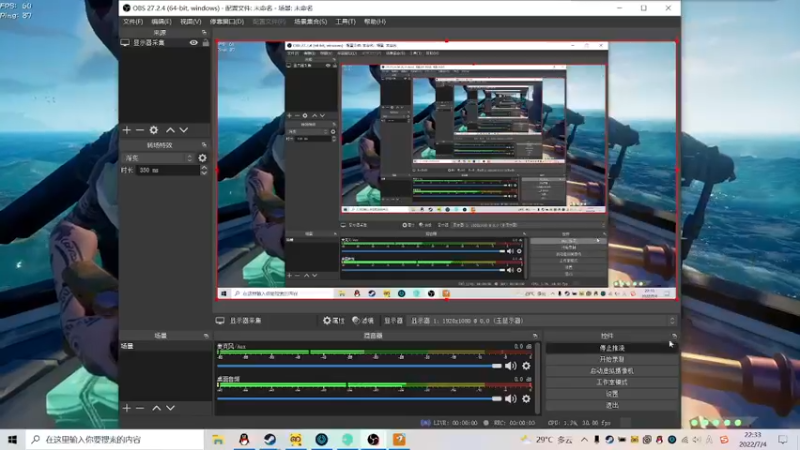Pop out the audio mixer dock icon
The height and width of the screenshot is (450, 800).
pos(535,336)
